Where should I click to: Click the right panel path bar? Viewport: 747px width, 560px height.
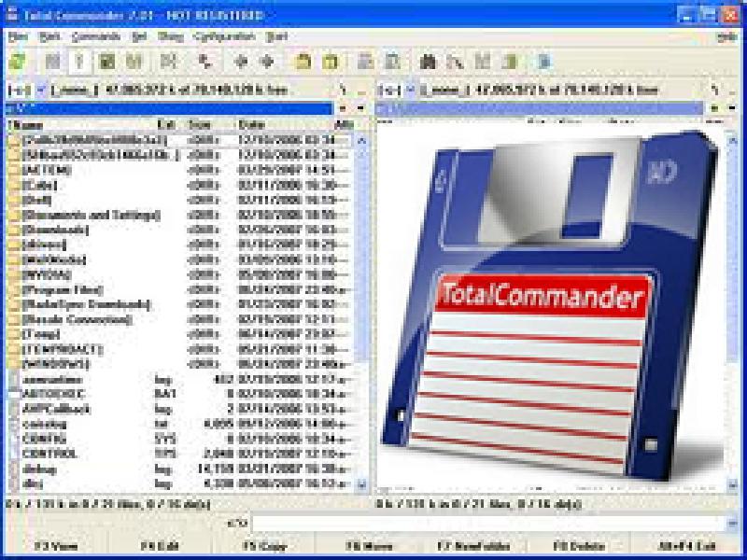[540, 108]
